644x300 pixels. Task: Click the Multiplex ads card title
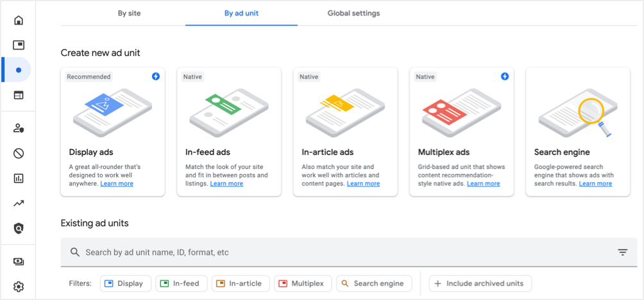(444, 152)
